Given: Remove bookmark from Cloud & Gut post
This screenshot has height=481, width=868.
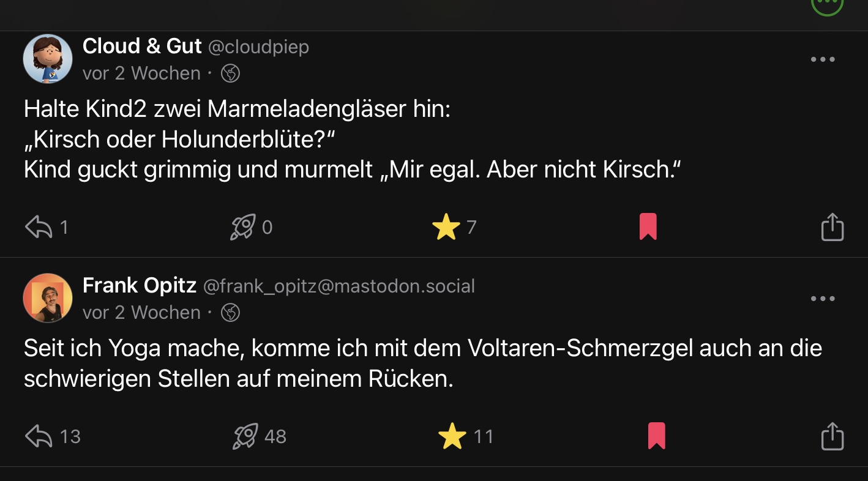Looking at the screenshot, I should (648, 227).
